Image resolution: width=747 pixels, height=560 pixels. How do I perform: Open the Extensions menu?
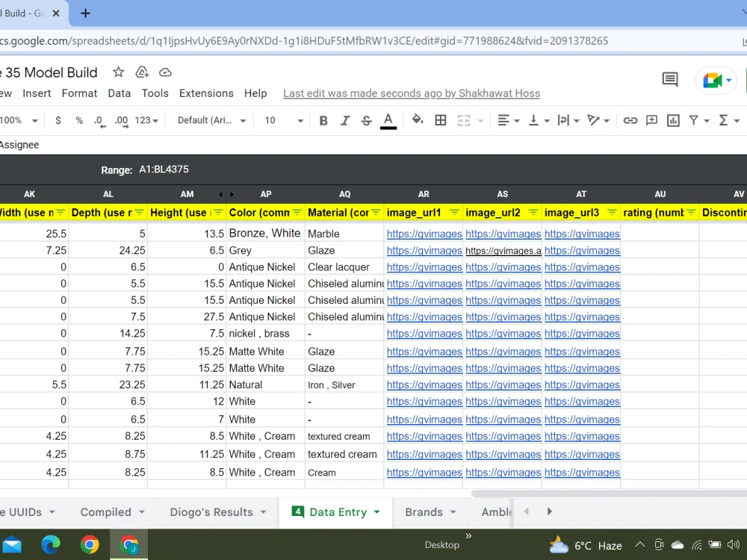tap(206, 93)
